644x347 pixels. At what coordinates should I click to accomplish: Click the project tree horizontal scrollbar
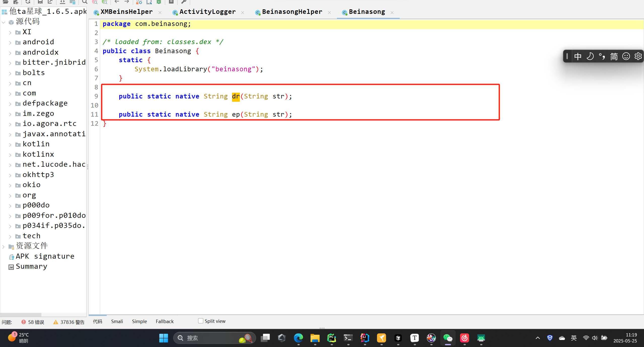pos(21,315)
